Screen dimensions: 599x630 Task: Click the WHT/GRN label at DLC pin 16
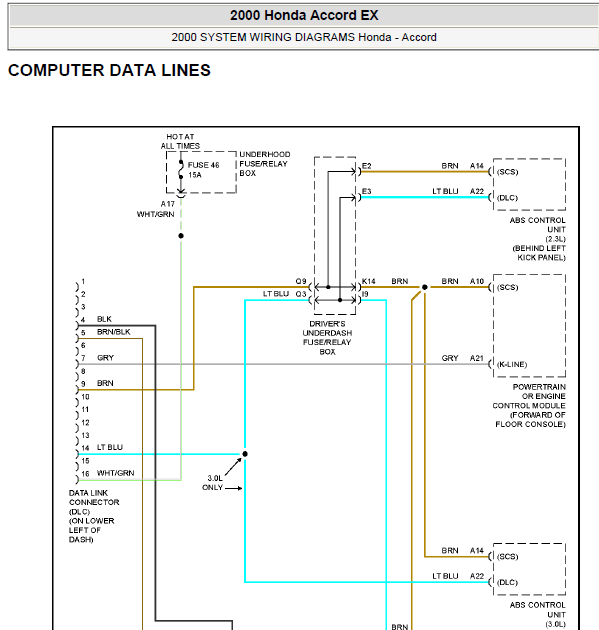(x=115, y=473)
